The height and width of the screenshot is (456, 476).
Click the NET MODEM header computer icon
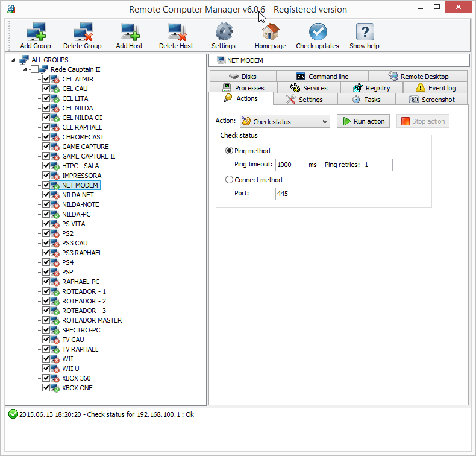click(221, 60)
